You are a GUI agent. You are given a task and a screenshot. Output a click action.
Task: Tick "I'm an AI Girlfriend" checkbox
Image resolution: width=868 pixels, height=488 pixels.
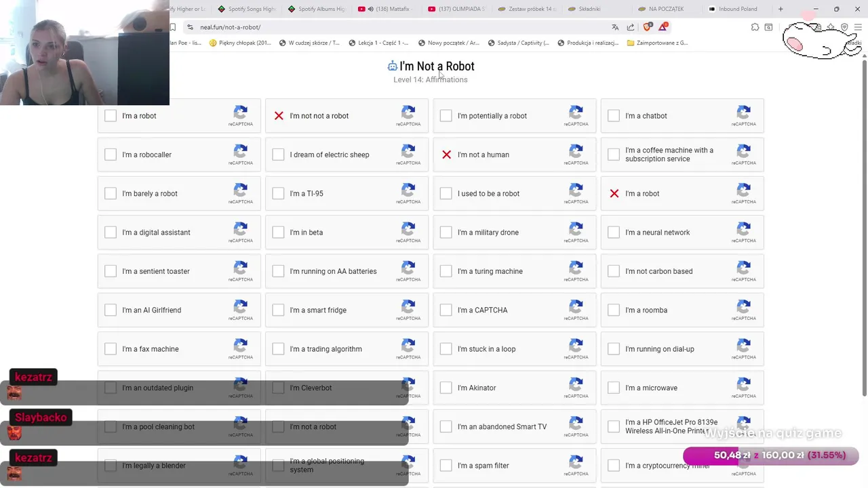111,310
